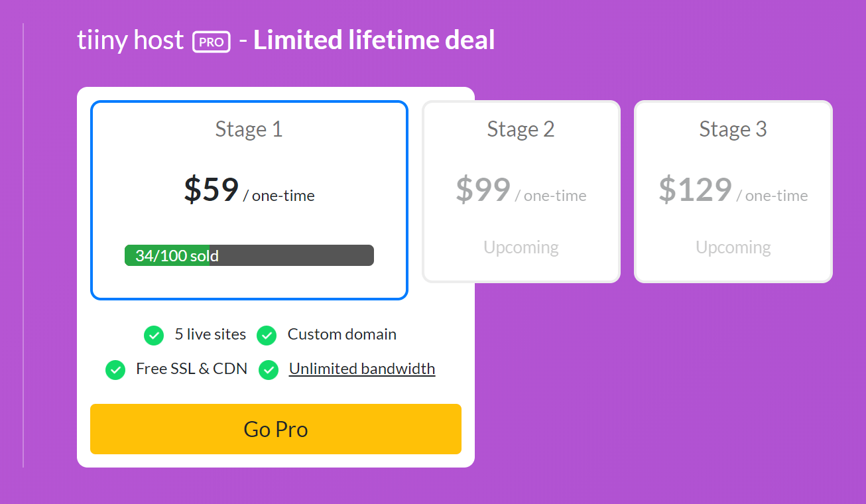The image size is (866, 504).
Task: Click the Upcoming label under Stage 3
Action: 733,247
